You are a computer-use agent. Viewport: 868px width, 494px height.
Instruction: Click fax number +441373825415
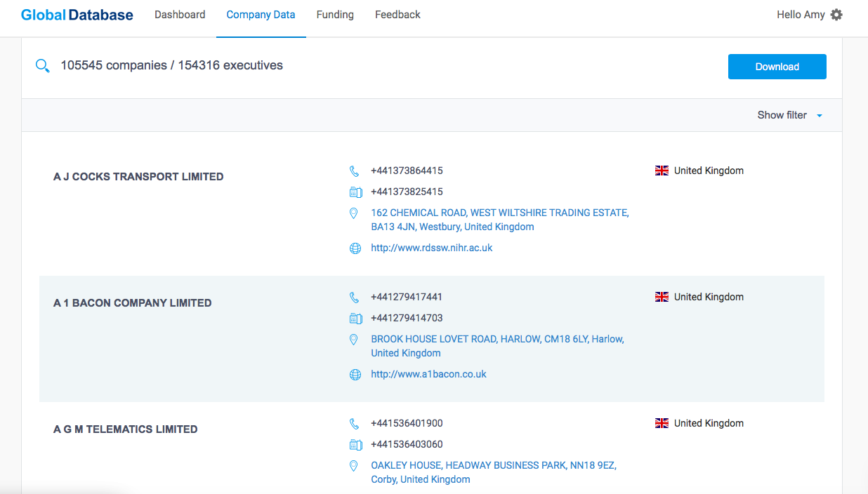click(x=407, y=192)
